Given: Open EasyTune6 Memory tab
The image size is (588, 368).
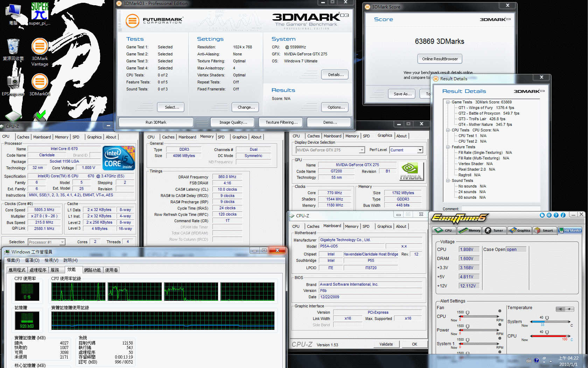Looking at the screenshot, I should [x=470, y=230].
